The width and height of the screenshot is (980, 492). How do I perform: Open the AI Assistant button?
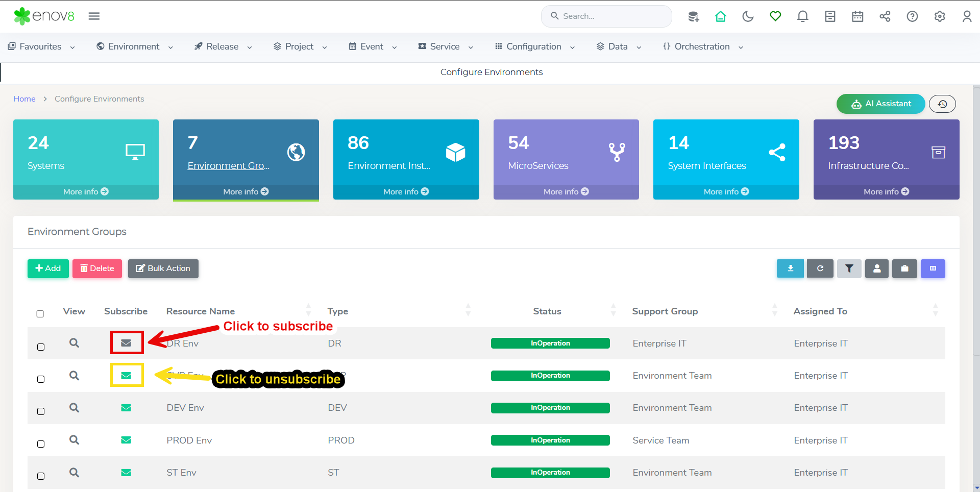tap(880, 104)
